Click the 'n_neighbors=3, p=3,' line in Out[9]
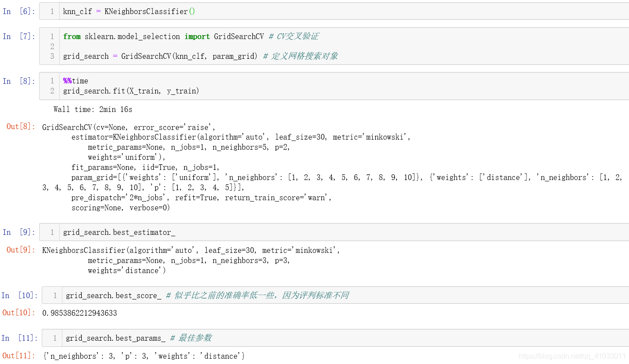629x364 pixels. (x=189, y=260)
